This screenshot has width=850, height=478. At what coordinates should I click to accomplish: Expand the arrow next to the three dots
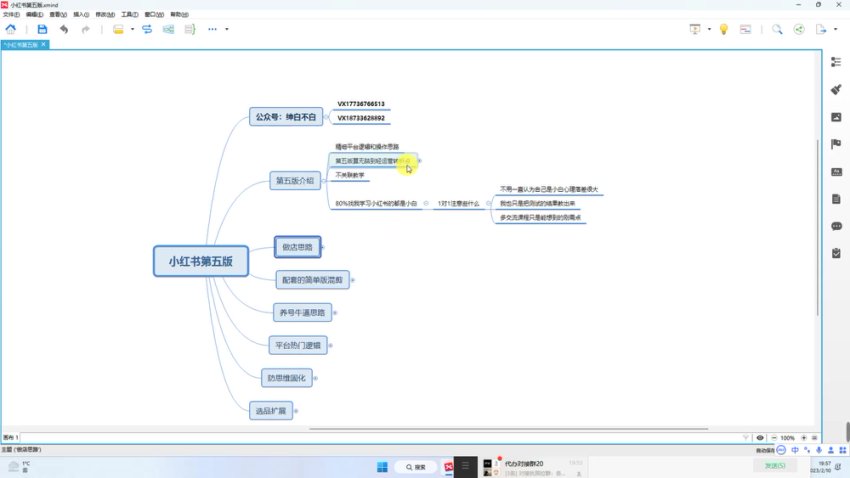(227, 29)
